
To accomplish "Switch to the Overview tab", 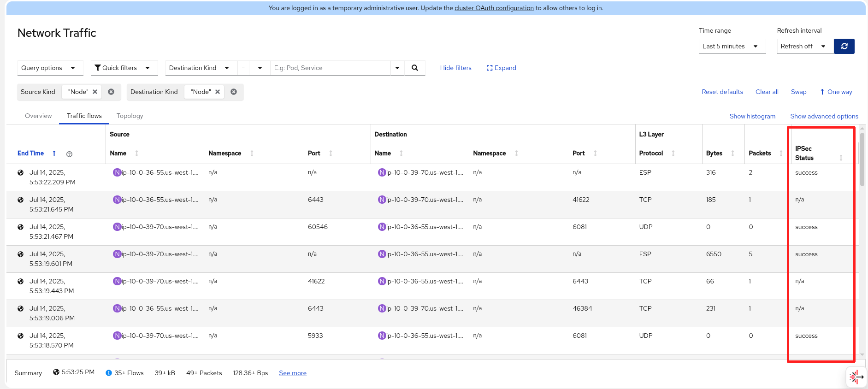I will [38, 116].
